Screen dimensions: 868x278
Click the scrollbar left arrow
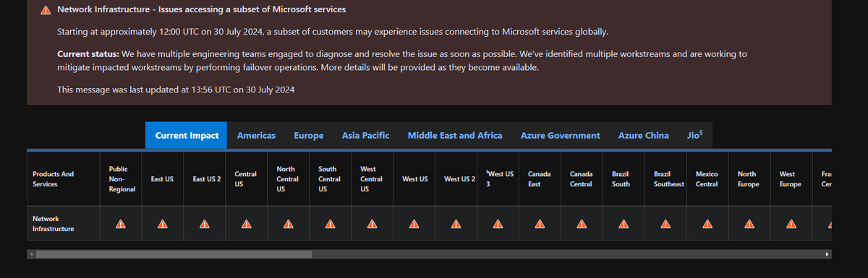(31, 254)
